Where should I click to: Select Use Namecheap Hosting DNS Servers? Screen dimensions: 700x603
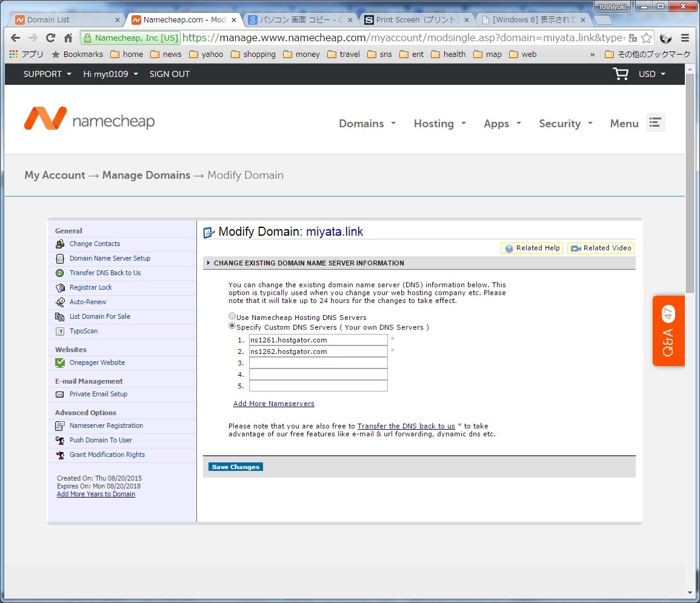pos(232,316)
